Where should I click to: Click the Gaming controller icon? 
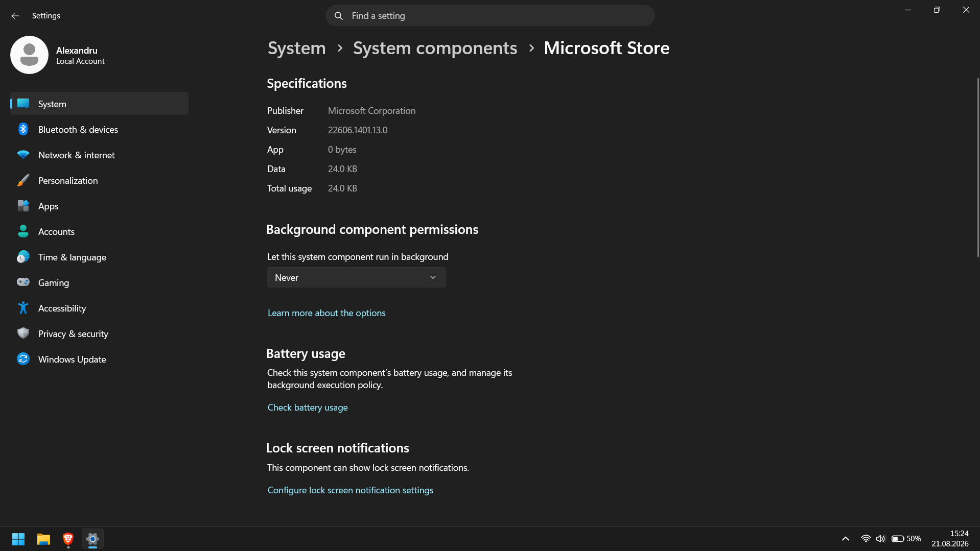23,282
